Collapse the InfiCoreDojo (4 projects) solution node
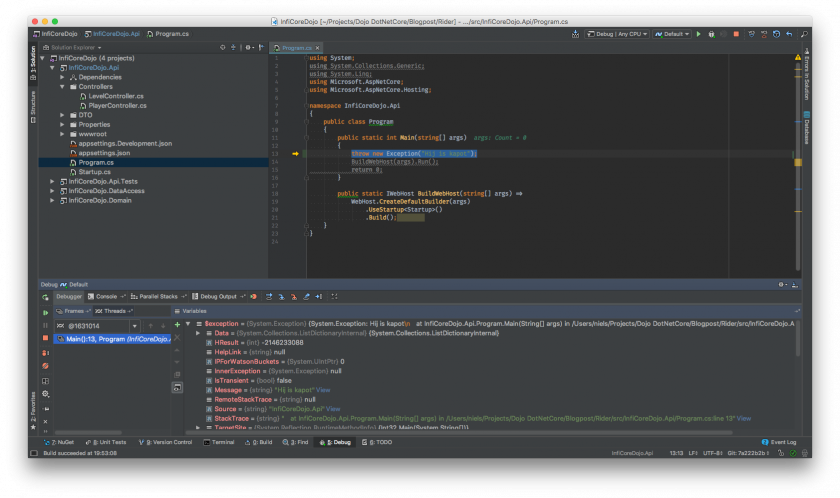 pos(43,58)
